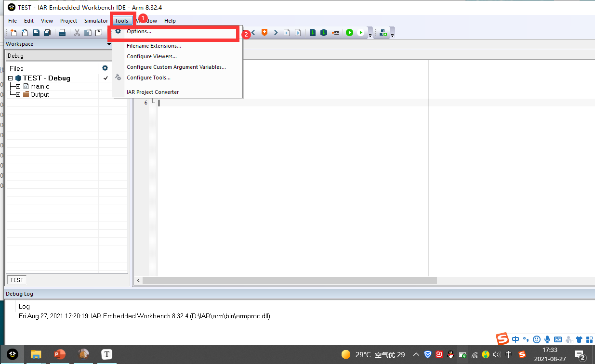Click the Navigate Forward page icon
Screen dimensions: 595x364
pyautogui.click(x=298, y=33)
